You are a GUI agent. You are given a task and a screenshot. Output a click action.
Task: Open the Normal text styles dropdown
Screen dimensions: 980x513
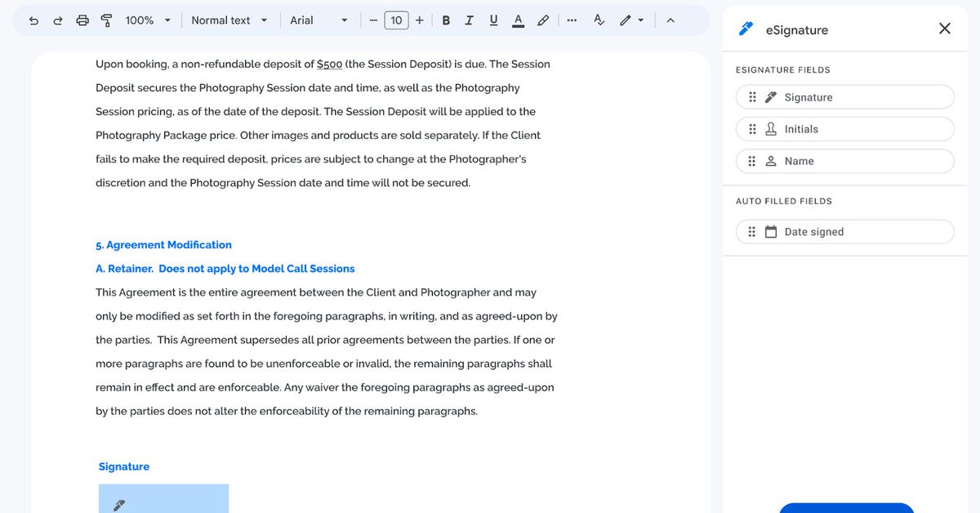pos(229,20)
